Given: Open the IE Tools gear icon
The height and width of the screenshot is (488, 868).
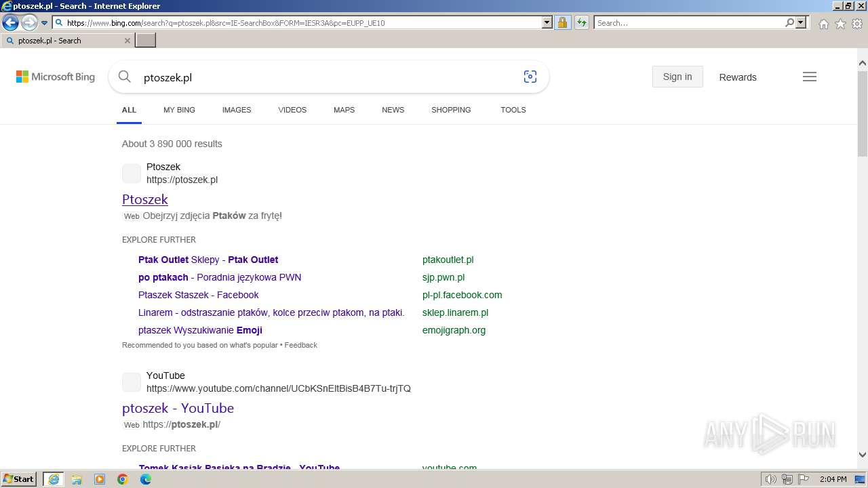Looking at the screenshot, I should click(x=857, y=24).
